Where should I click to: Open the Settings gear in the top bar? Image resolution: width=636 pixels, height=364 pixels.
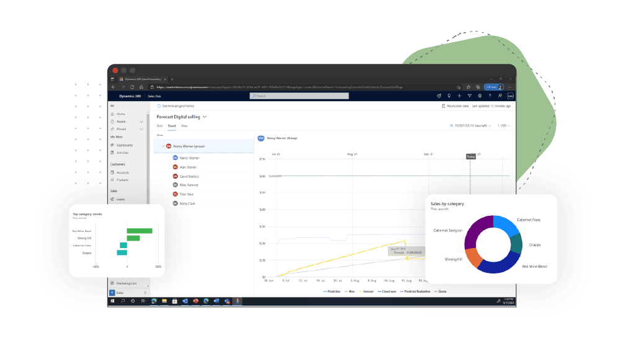tap(480, 95)
